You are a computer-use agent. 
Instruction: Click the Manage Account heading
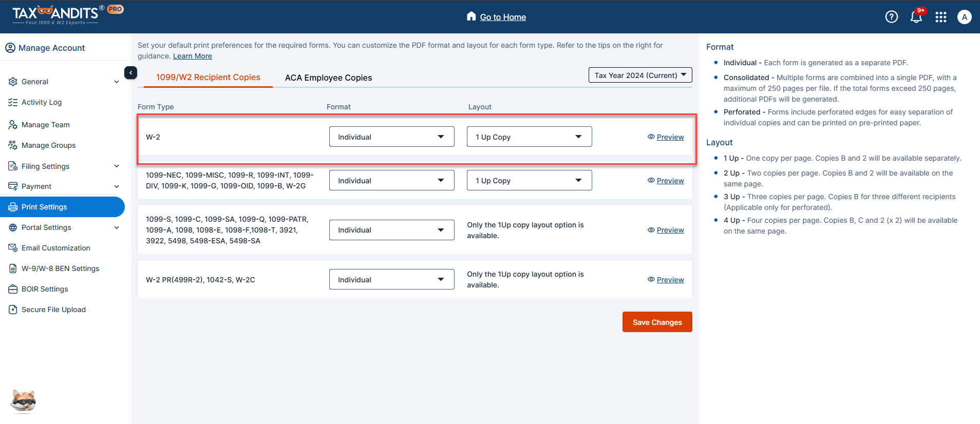[51, 48]
